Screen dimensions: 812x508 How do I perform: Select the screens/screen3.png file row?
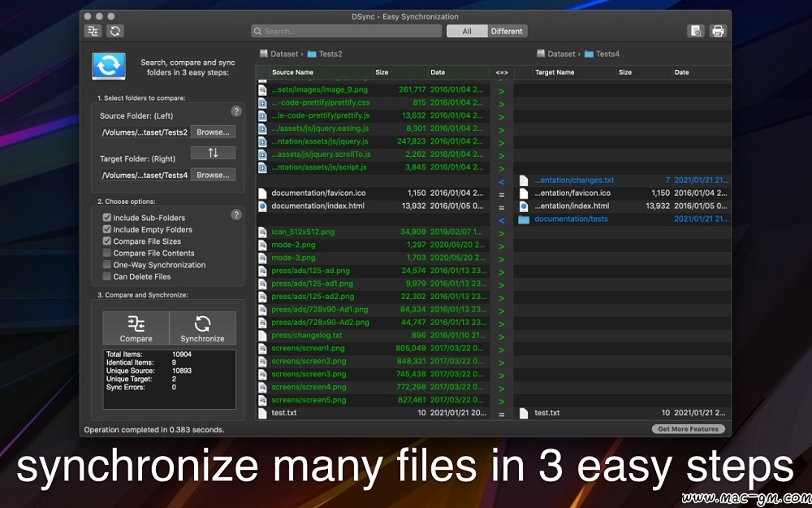tap(373, 374)
